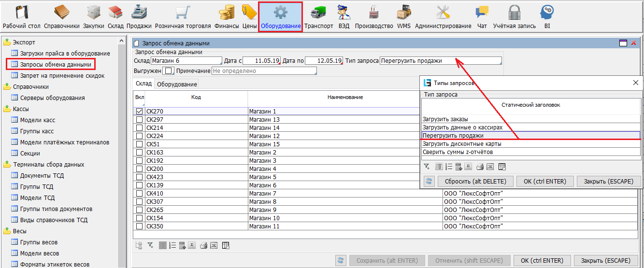This screenshot has width=644, height=268.
Task: Toggle the Выгружен checkbox
Action: click(x=168, y=71)
